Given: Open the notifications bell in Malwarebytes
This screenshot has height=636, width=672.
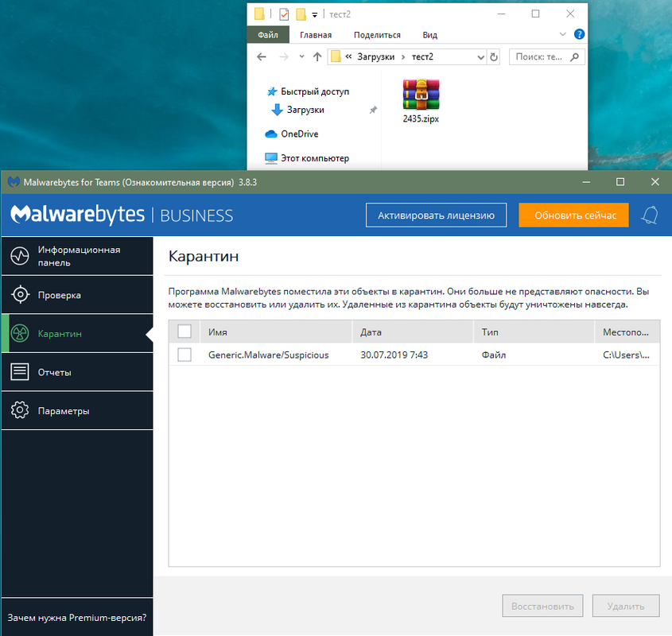Looking at the screenshot, I should coord(650,215).
